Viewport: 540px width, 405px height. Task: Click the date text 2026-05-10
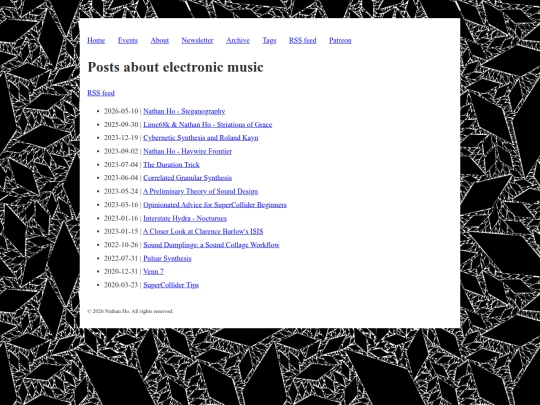tap(121, 111)
